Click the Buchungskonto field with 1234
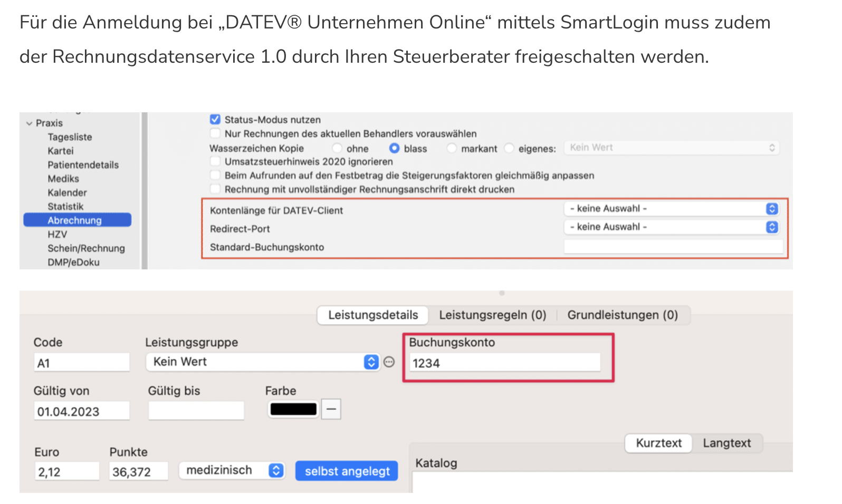Image resolution: width=842 pixels, height=504 pixels. click(x=505, y=363)
